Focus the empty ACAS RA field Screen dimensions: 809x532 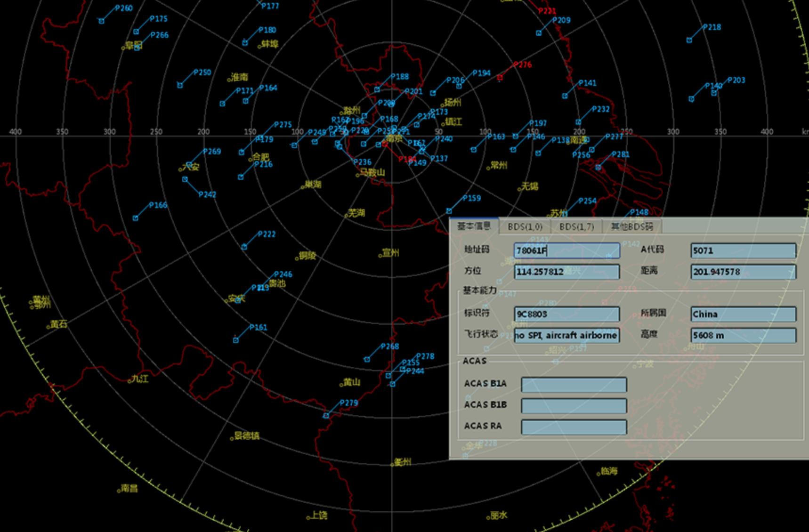[574, 427]
